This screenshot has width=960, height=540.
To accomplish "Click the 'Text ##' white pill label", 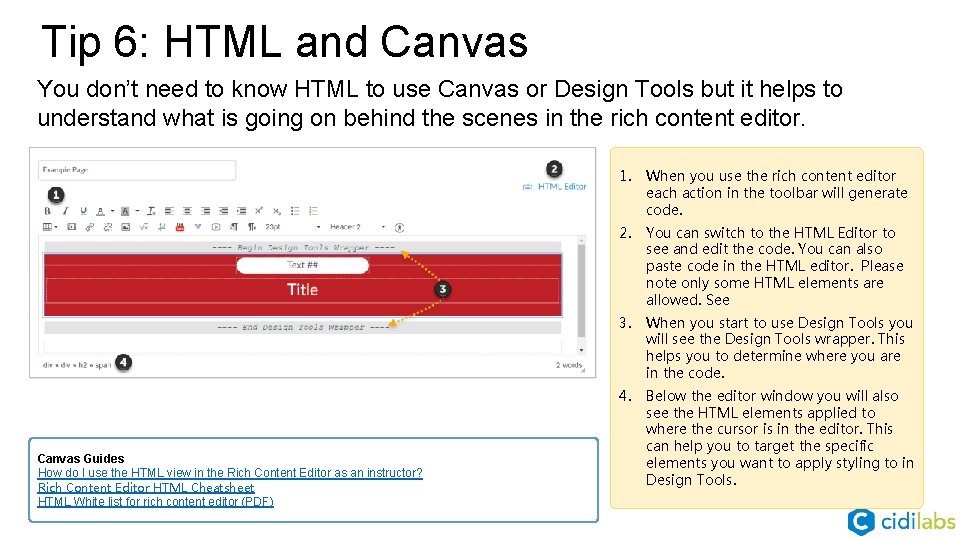I will click(302, 265).
